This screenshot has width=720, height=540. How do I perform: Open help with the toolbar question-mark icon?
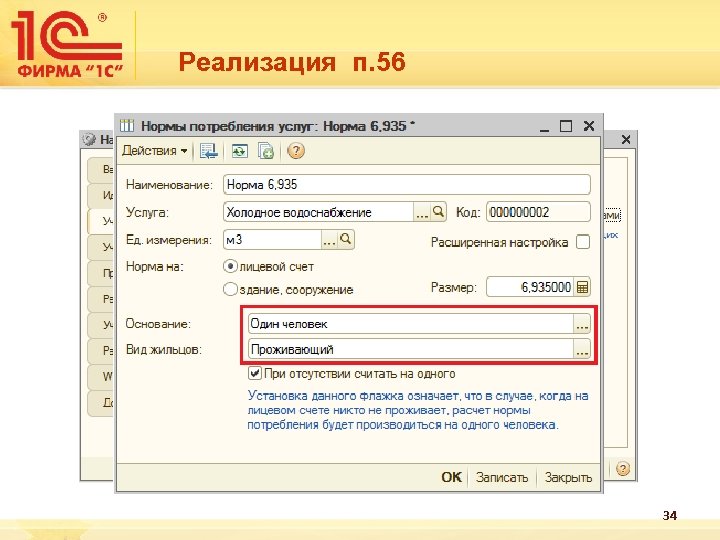(296, 151)
